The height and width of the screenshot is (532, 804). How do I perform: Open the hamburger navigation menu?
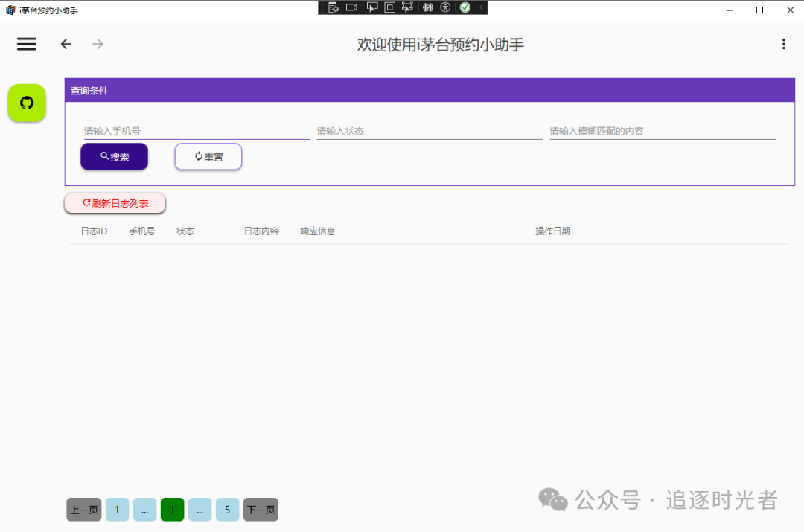click(26, 44)
